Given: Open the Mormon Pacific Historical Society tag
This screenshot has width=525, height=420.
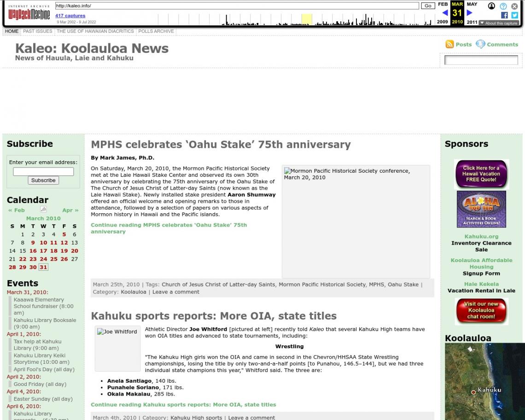Looking at the screenshot, I should click(x=322, y=284).
